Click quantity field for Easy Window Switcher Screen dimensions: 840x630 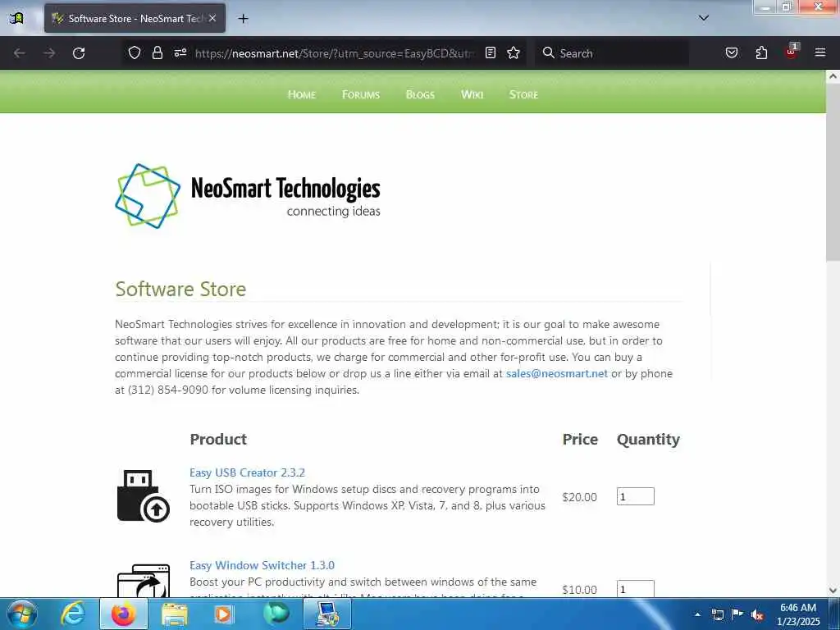(636, 589)
